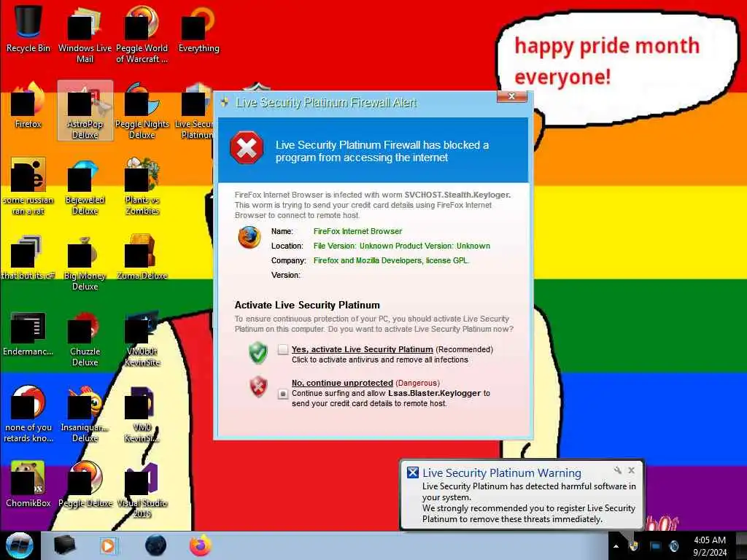Select the Peggle Nights Deluxe icon
The height and width of the screenshot is (560, 747).
tap(142, 111)
